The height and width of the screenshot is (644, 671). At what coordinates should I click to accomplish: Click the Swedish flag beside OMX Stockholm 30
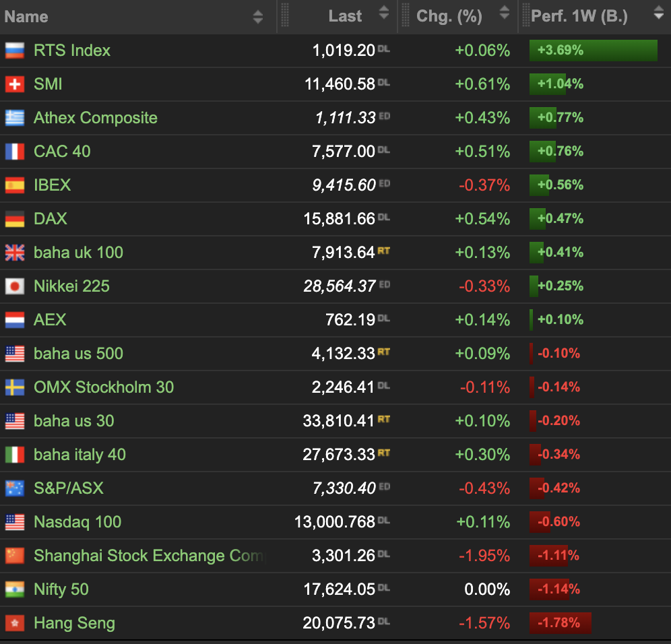pos(14,387)
